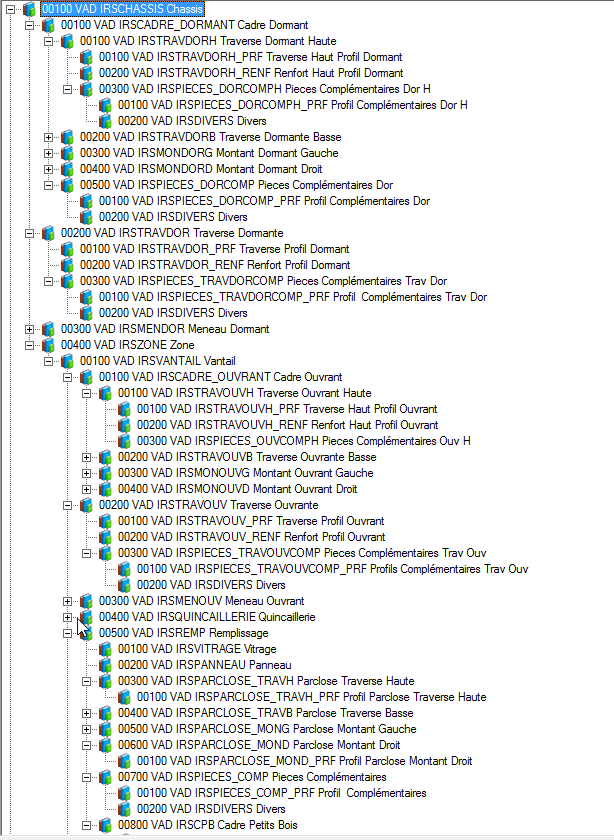Collapse the IRSREMP Remplissage branch
614x840 pixels.
coord(68,633)
